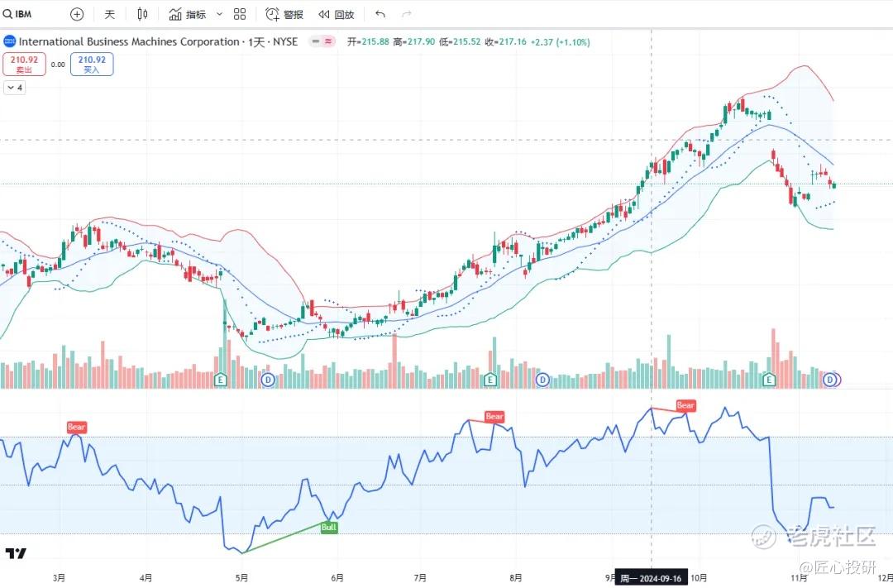Click the high value 高=217.90
This screenshot has width=893, height=588.
point(414,41)
